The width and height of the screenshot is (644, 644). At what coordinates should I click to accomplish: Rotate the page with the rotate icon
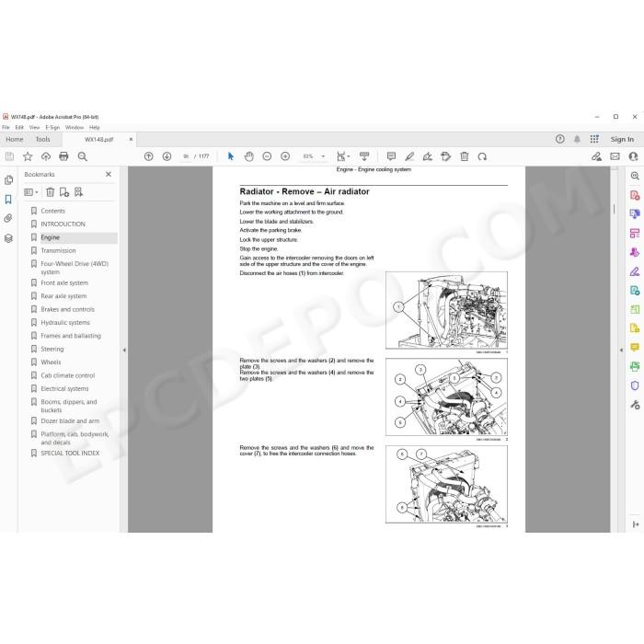coord(482,156)
